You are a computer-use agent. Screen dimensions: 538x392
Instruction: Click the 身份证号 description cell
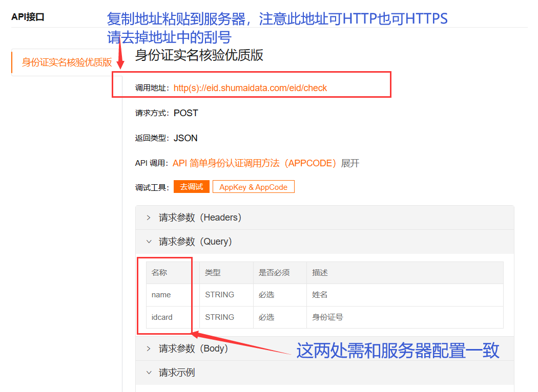pos(327,317)
